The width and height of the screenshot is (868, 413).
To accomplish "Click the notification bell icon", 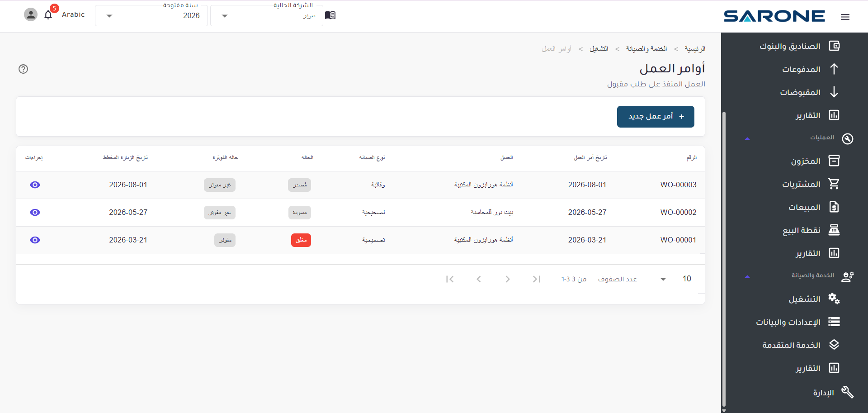I will pos(48,15).
